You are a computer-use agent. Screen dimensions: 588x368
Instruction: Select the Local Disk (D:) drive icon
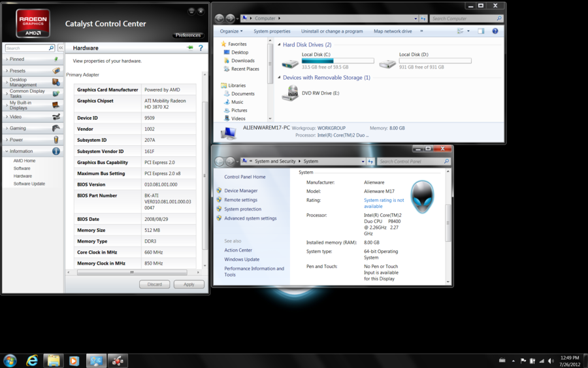point(387,63)
